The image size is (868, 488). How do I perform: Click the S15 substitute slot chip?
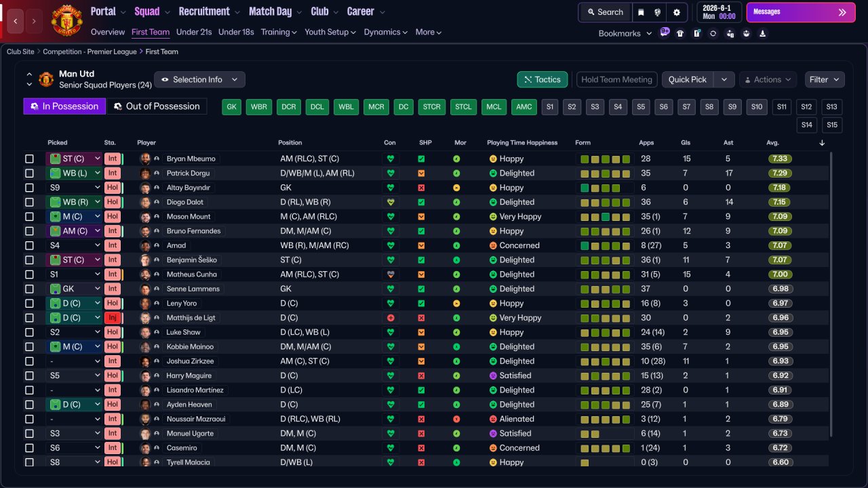coord(832,125)
